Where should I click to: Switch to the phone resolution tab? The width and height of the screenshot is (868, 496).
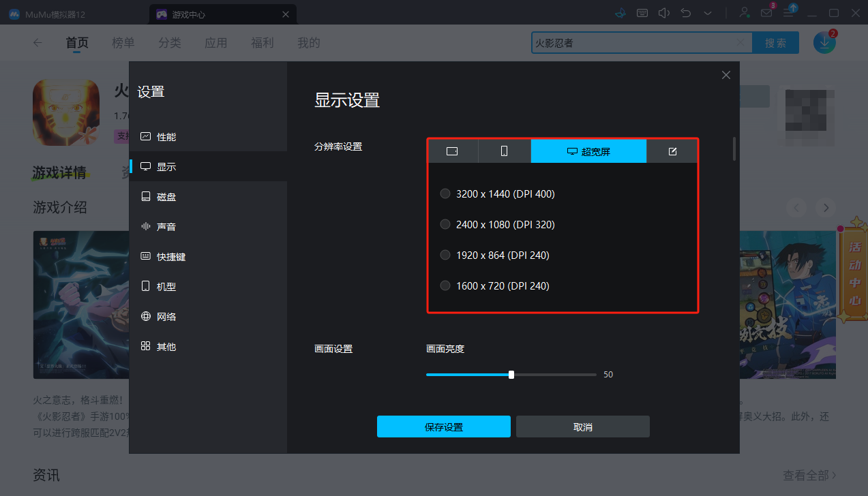pos(504,151)
